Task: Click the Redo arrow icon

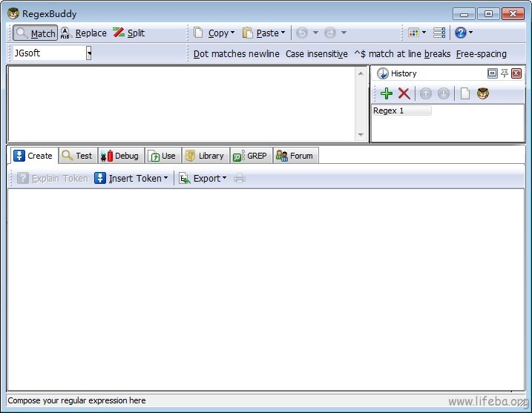Action: click(329, 33)
